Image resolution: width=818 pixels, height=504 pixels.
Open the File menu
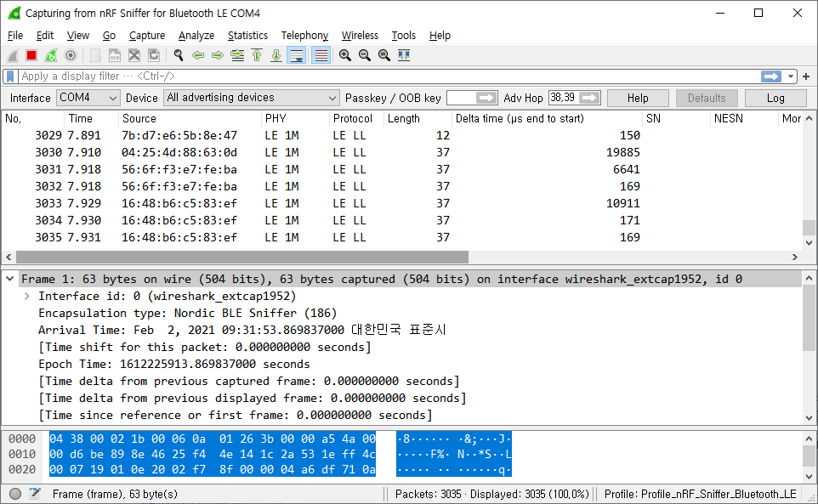click(x=15, y=36)
